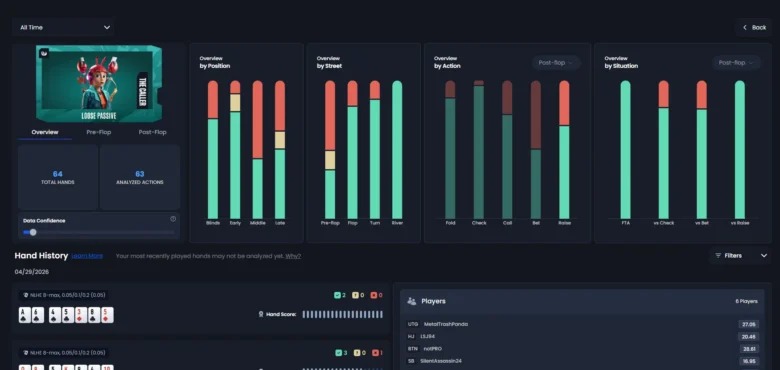
Task: Click the red X count icon in the second hand
Action: tap(374, 353)
